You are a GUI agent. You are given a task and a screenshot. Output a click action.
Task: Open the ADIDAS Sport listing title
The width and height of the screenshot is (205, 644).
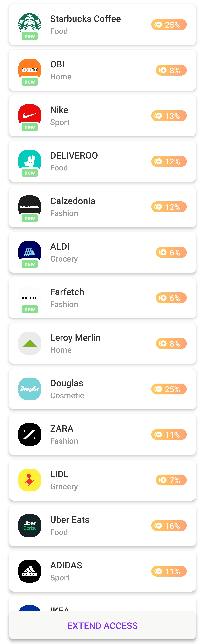pyautogui.click(x=66, y=565)
